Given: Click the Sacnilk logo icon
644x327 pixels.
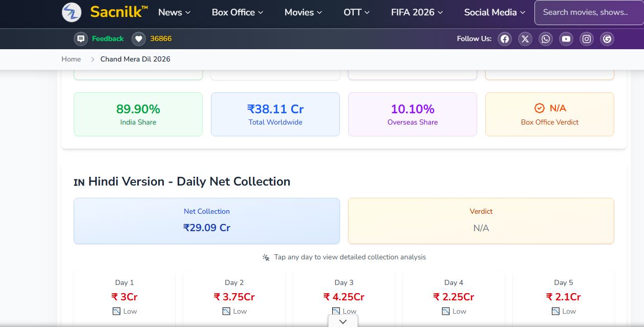Looking at the screenshot, I should point(72,12).
